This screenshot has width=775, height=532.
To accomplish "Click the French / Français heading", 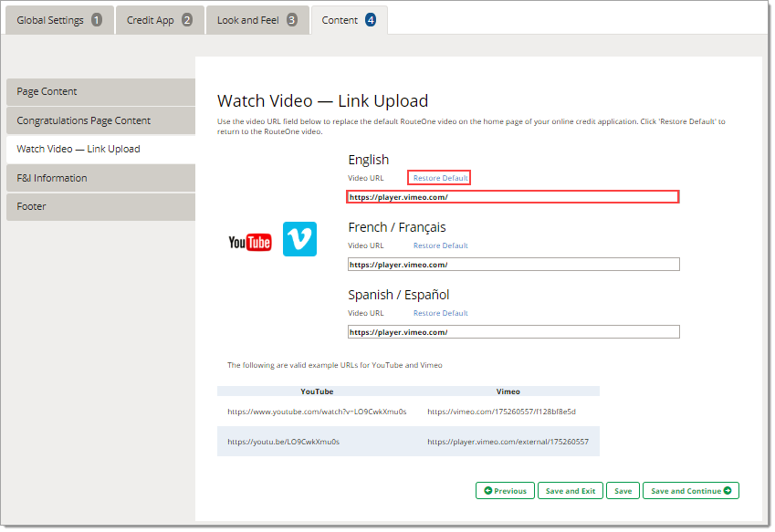I will [397, 227].
